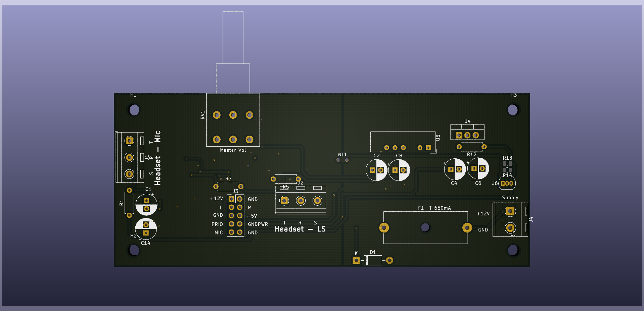644x311 pixels.
Task: Select the C6 capacitor
Action: coord(478,168)
